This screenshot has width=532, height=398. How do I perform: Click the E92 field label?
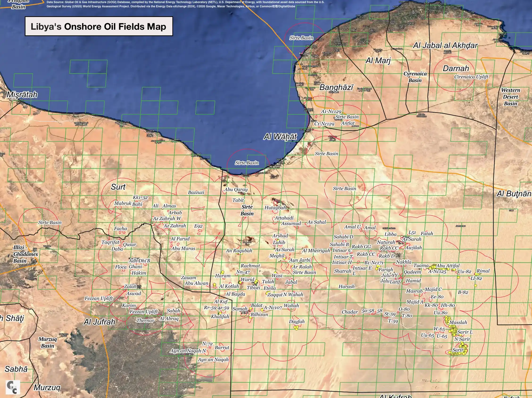(x=198, y=226)
